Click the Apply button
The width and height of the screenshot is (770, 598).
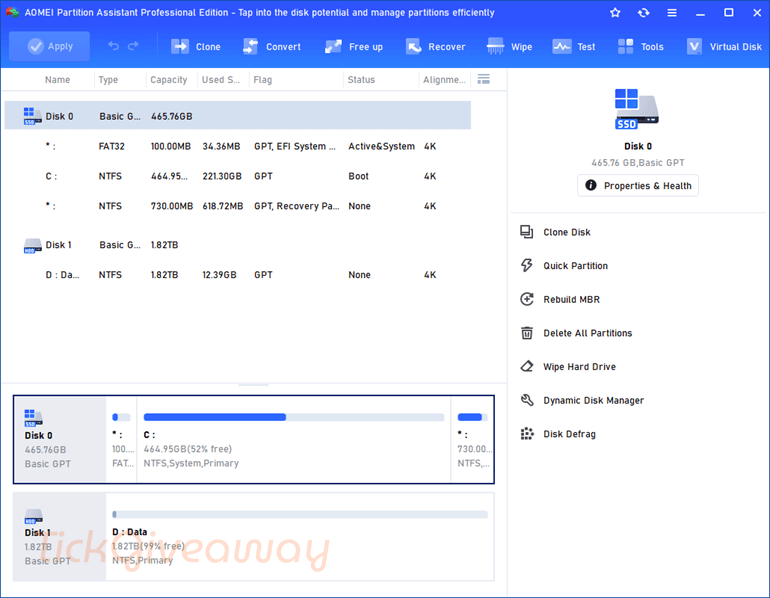pyautogui.click(x=49, y=46)
